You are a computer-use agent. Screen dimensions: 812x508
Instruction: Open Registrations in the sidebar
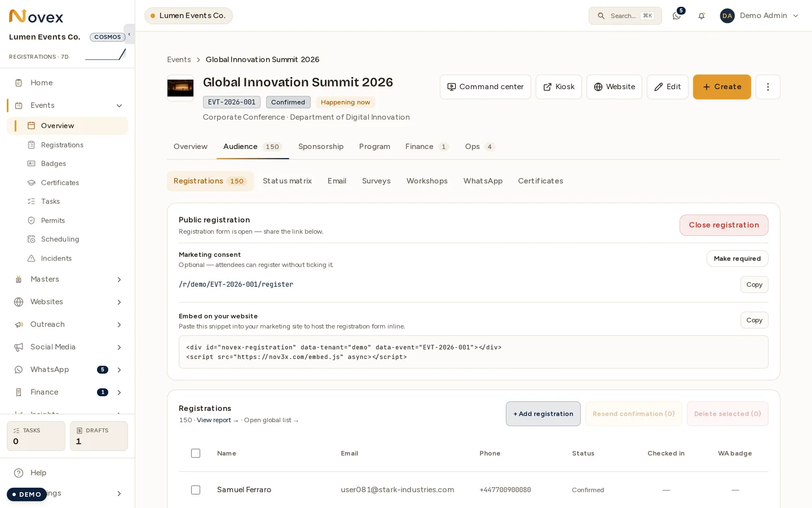(62, 145)
